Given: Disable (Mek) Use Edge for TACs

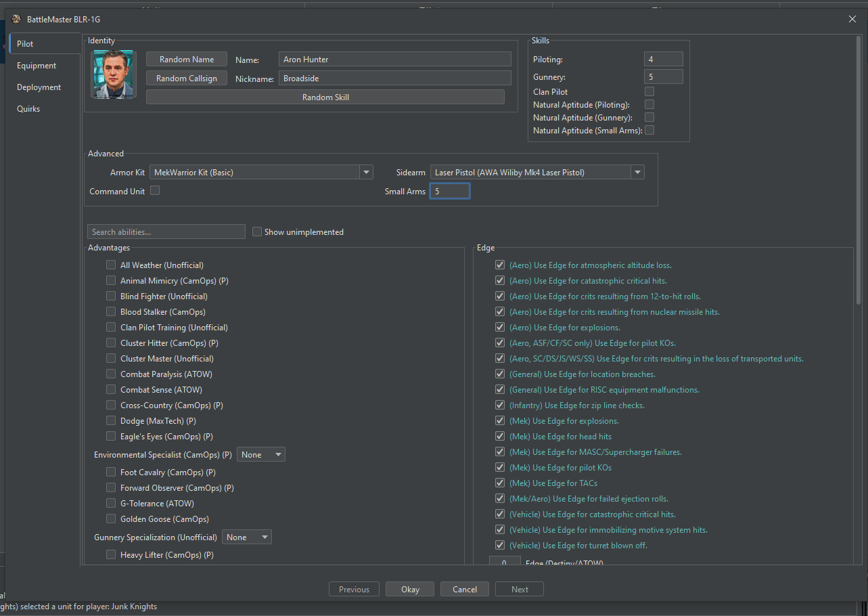Looking at the screenshot, I should pyautogui.click(x=500, y=483).
